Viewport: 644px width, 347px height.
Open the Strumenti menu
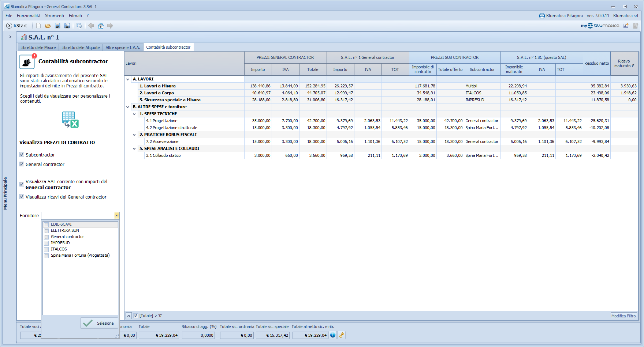coord(55,16)
